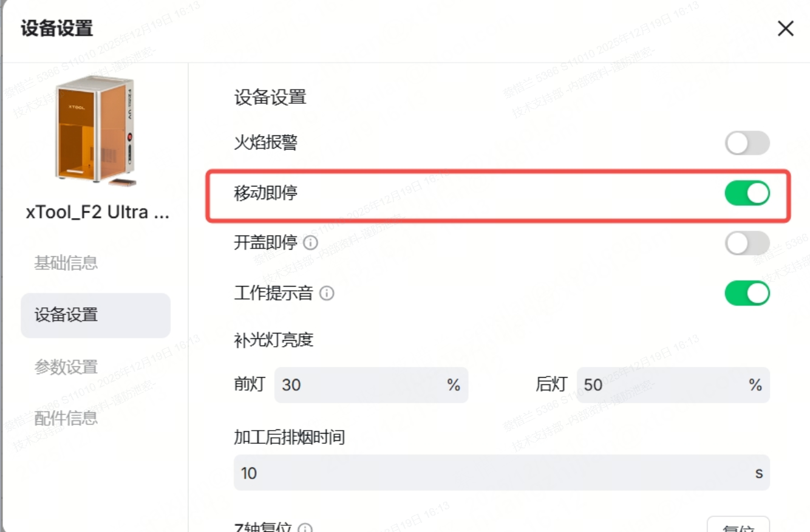The height and width of the screenshot is (532, 810).
Task: Click the 后灯 brightness field showing 50
Action: click(x=663, y=385)
